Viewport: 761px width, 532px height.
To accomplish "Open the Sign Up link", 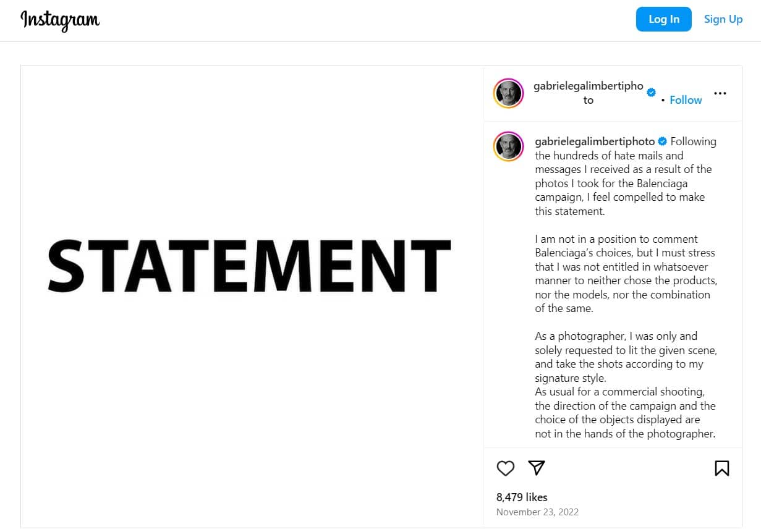I will click(x=723, y=19).
